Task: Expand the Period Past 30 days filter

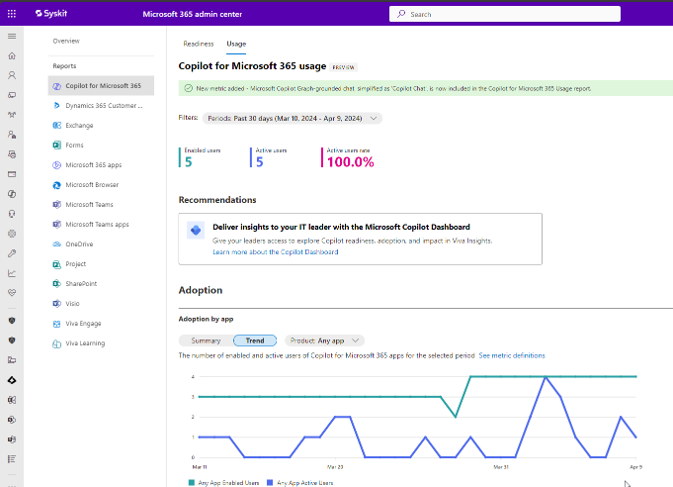Action: click(x=292, y=118)
